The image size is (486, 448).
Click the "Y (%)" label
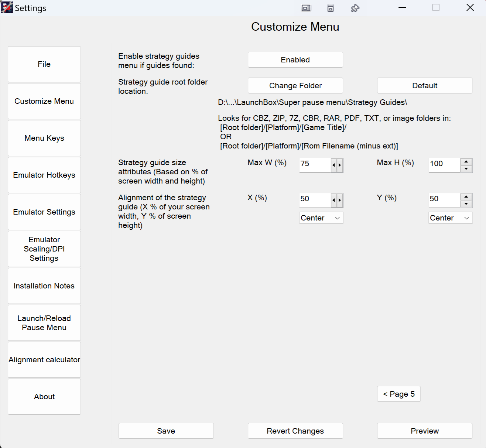click(x=387, y=198)
